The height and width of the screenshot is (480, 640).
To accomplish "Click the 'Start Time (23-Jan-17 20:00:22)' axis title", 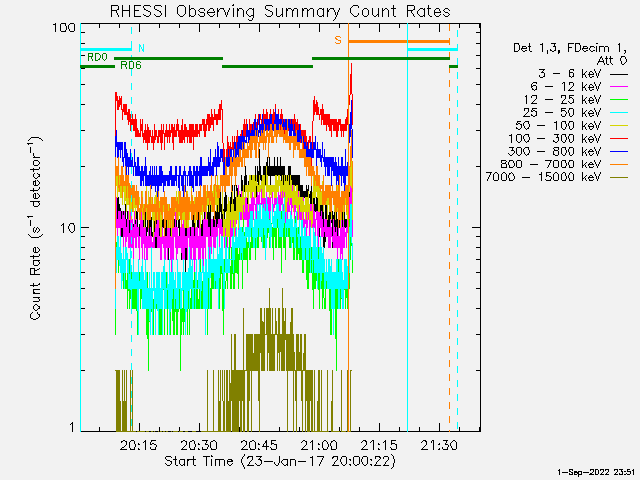I will pyautogui.click(x=280, y=461).
